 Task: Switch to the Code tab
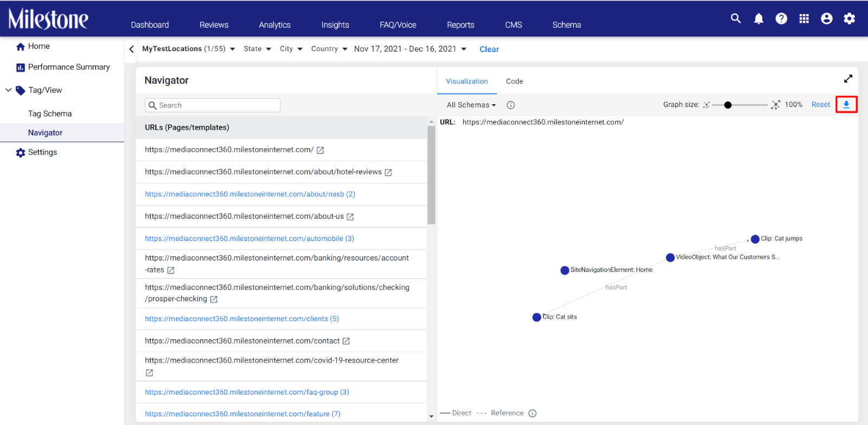pyautogui.click(x=514, y=81)
